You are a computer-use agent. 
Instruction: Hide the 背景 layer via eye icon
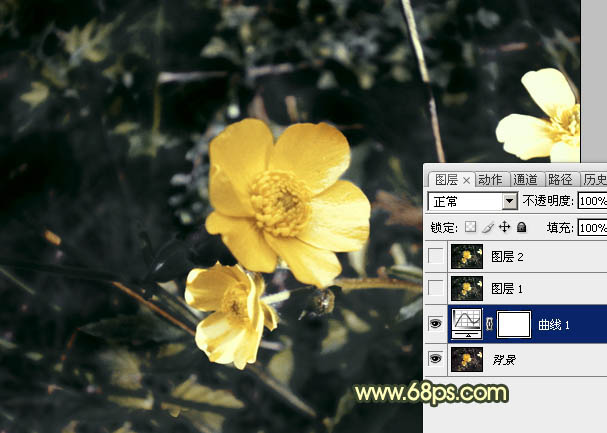coord(435,358)
